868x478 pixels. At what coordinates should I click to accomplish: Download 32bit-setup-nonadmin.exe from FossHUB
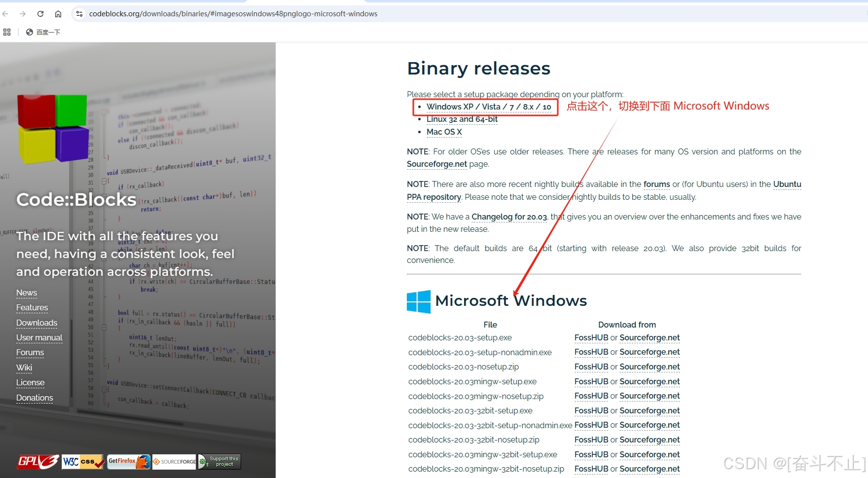(x=591, y=425)
